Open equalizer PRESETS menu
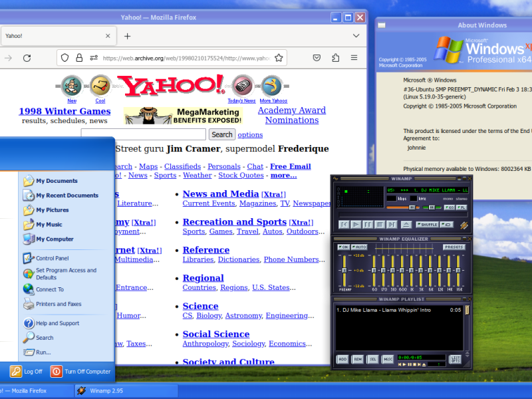 [x=454, y=247]
